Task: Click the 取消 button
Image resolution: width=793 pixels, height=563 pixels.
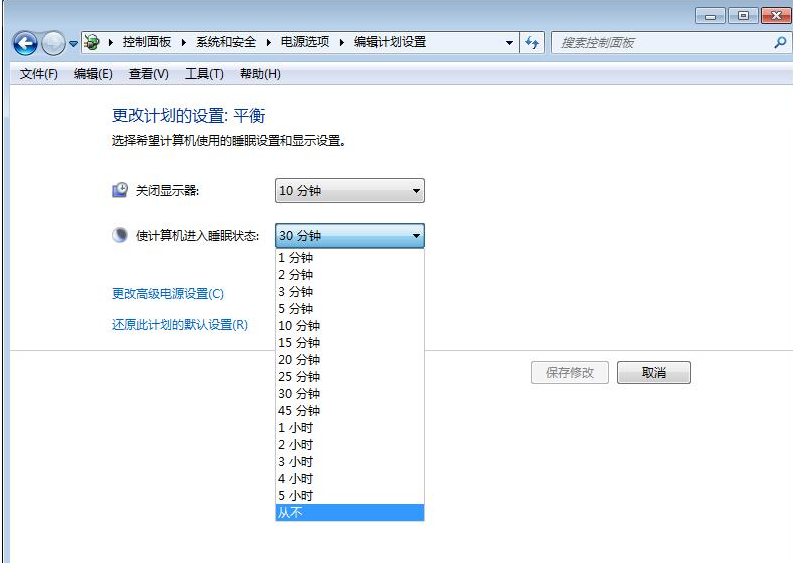Action: [653, 373]
